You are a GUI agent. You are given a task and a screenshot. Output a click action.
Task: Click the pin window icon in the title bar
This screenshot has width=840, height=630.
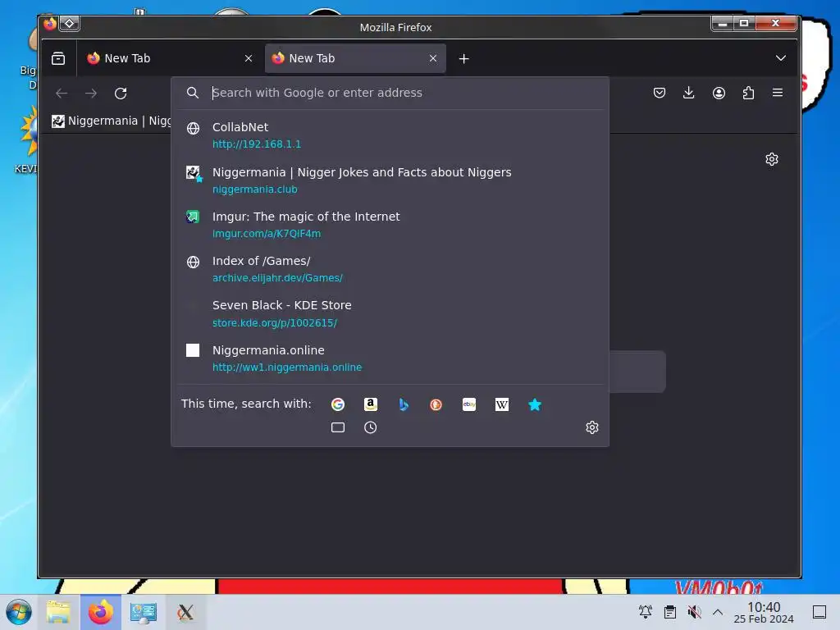pyautogui.click(x=70, y=24)
